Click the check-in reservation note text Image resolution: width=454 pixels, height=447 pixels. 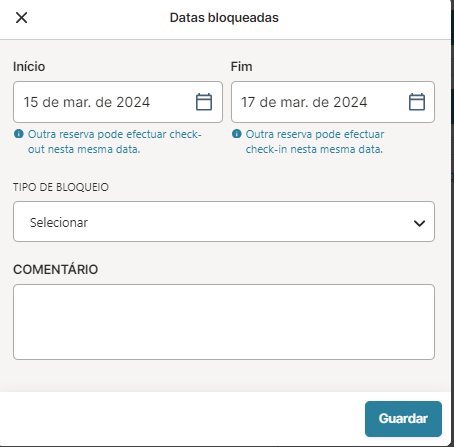315,142
